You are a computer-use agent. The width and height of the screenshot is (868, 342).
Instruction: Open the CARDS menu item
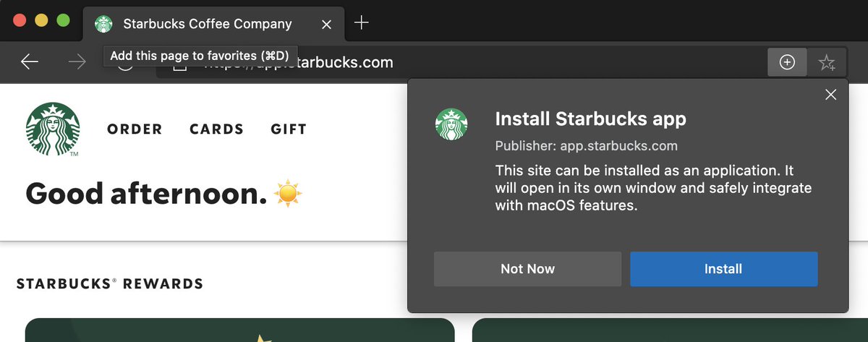(x=216, y=129)
